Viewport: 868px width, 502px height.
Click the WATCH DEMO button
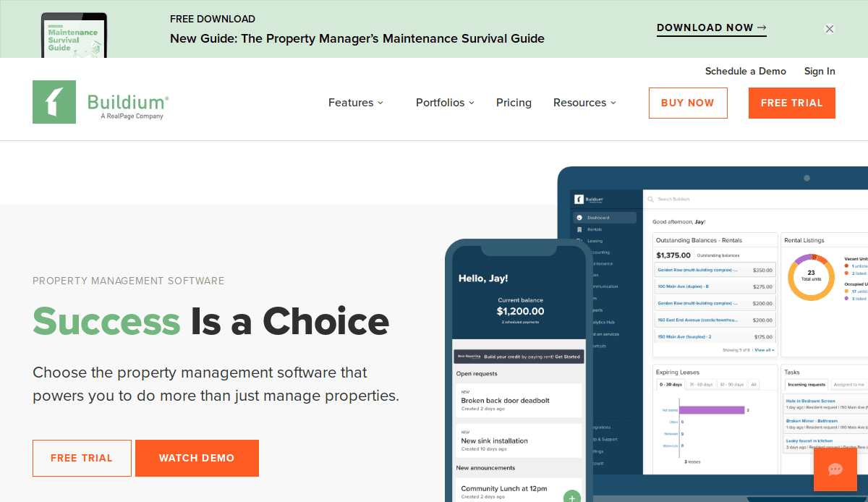tap(197, 458)
